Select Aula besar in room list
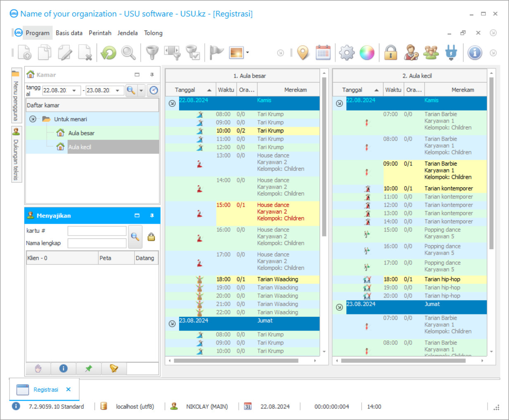 pos(81,133)
